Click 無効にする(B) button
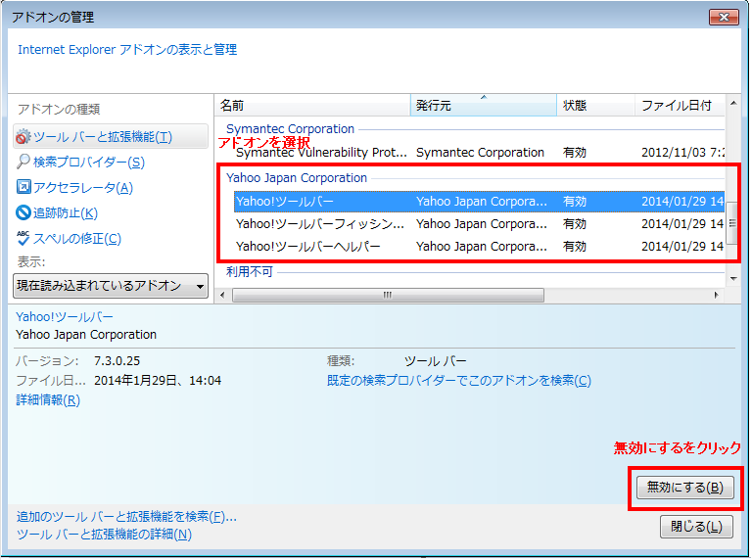Screen dimensions: 752x560 pyautogui.click(x=684, y=488)
